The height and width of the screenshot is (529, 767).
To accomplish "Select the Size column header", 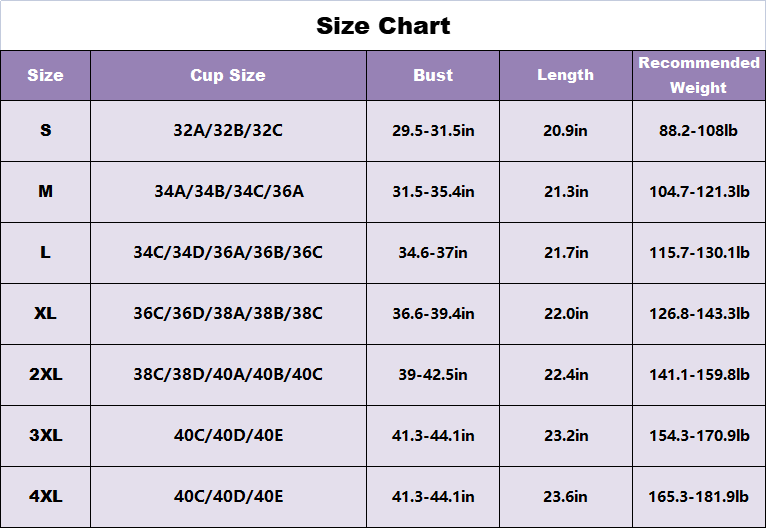I will [45, 76].
